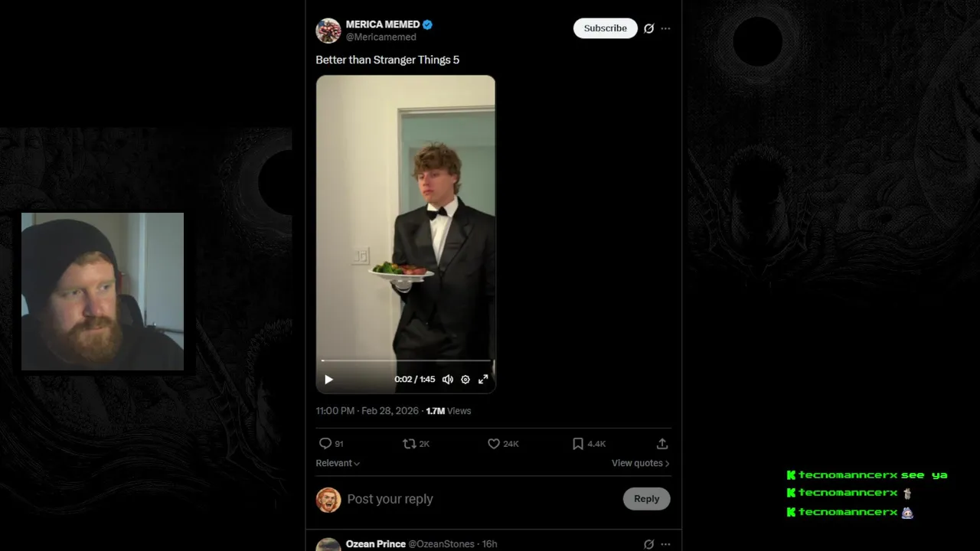The width and height of the screenshot is (980, 551).
Task: Enter fullscreen video mode
Action: [x=483, y=380]
